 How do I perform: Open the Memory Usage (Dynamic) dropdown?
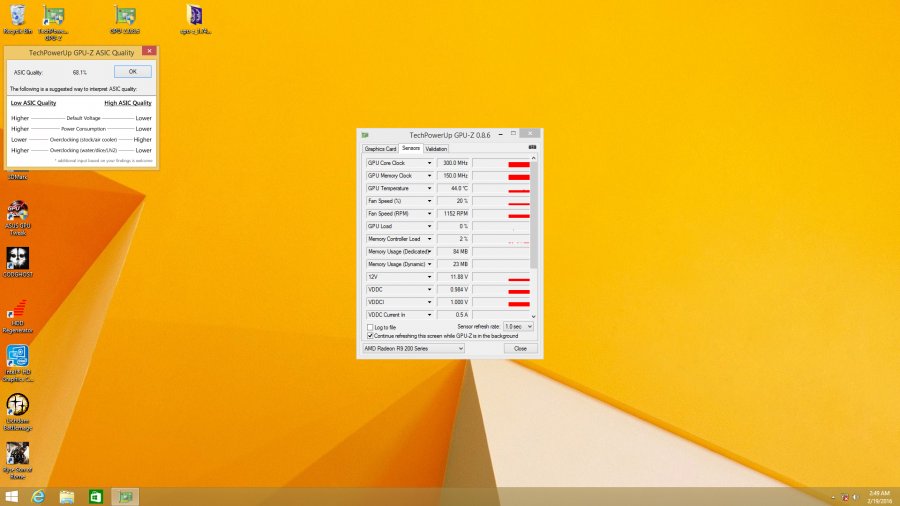[429, 264]
